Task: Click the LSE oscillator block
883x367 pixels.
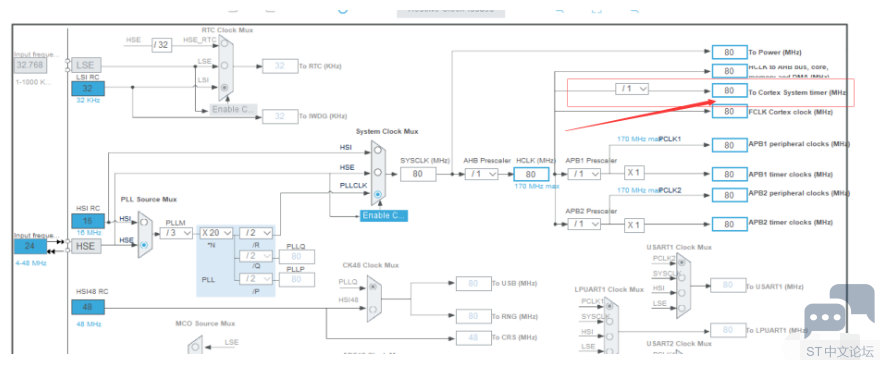Action: pos(86,65)
